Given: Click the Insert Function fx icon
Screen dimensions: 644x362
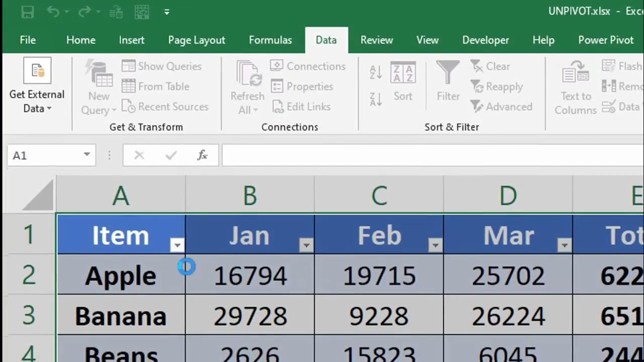Looking at the screenshot, I should pos(202,155).
